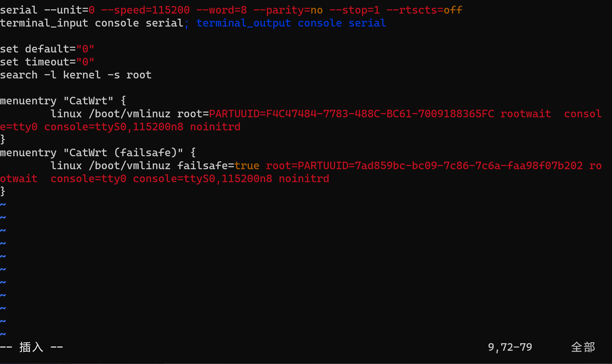This screenshot has height=364, width=612.
Task: Click the blue terminal_output text
Action: click(x=244, y=23)
